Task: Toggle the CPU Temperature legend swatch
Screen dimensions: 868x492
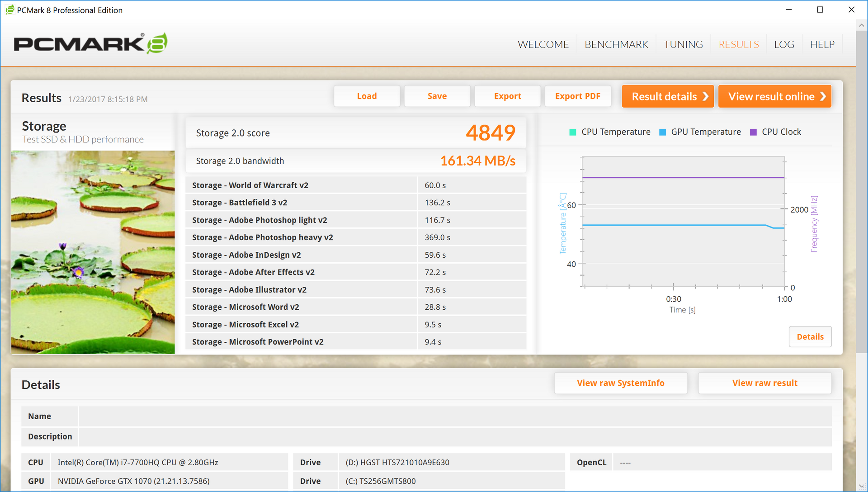Action: [x=572, y=132]
